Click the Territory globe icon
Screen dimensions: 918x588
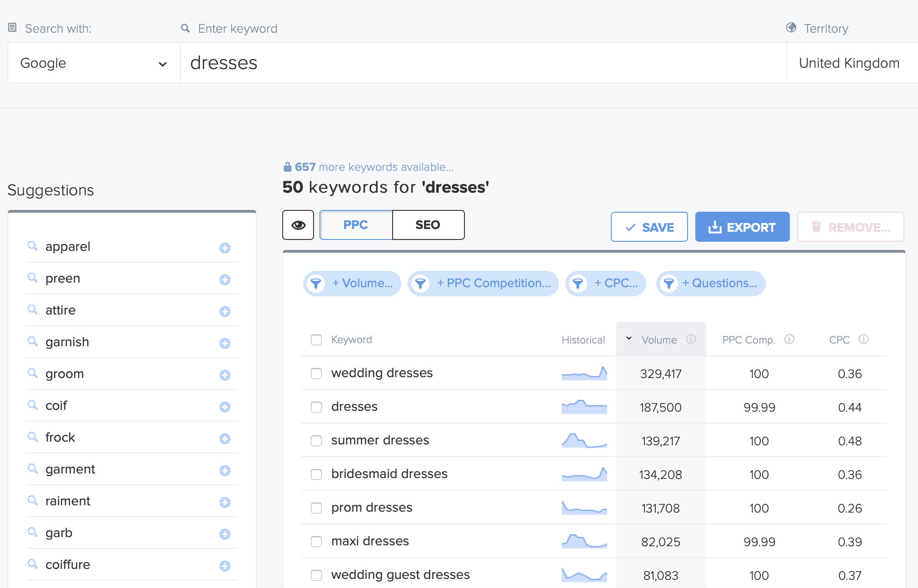point(791,28)
